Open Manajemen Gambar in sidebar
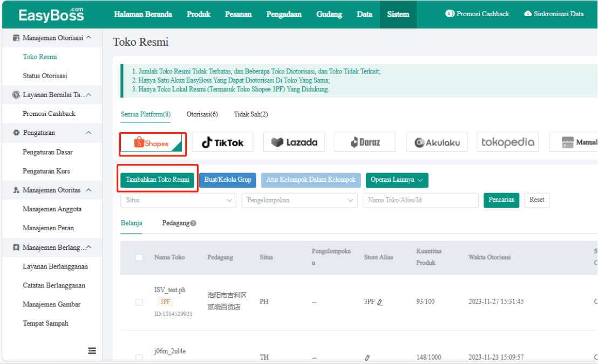The width and height of the screenshot is (598, 364). [x=51, y=305]
